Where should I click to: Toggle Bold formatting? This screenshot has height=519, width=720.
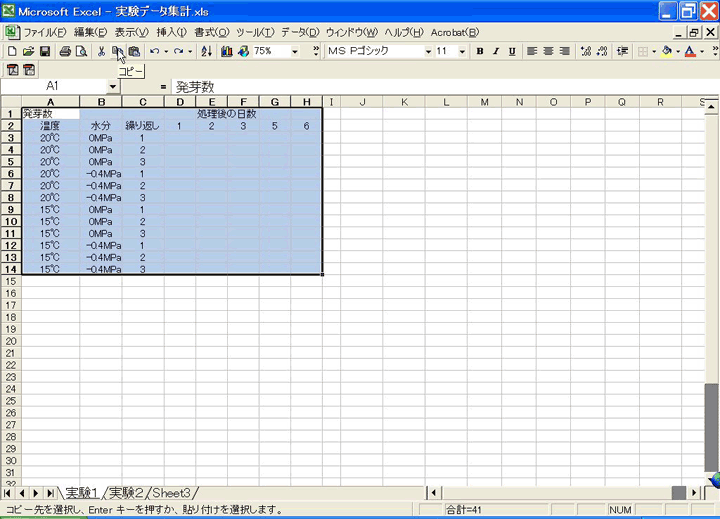click(480, 51)
